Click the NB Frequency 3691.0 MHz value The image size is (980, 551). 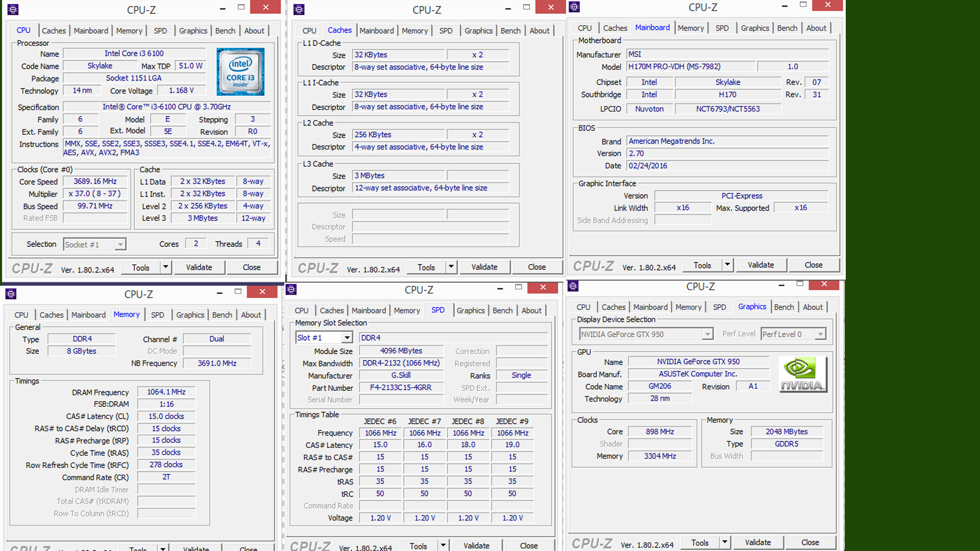[x=217, y=363]
